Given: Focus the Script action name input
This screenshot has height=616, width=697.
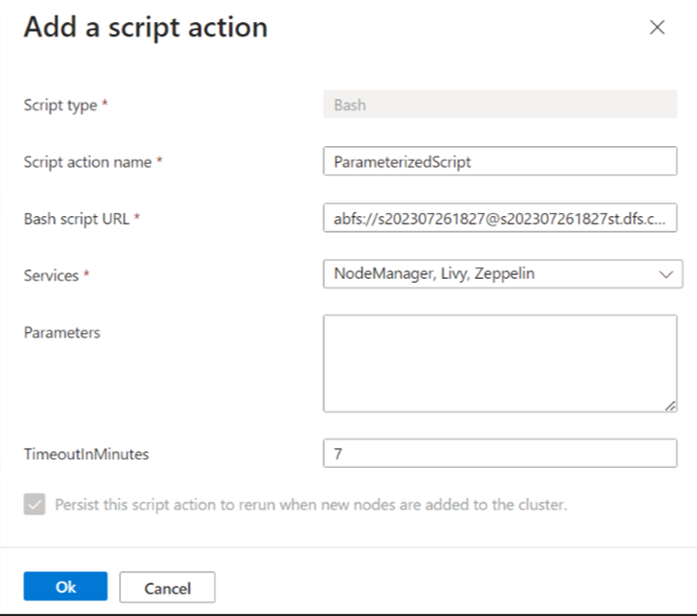Looking at the screenshot, I should pyautogui.click(x=500, y=162).
